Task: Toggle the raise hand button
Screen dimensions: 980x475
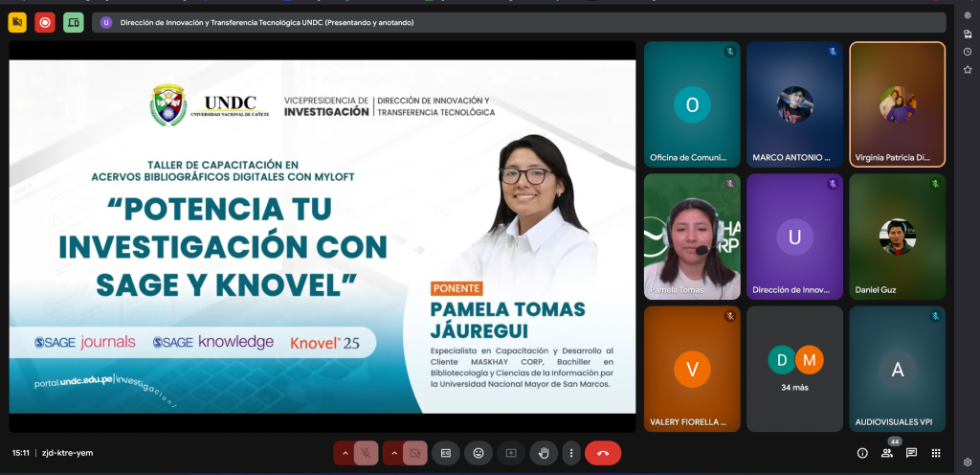Action: click(x=544, y=453)
